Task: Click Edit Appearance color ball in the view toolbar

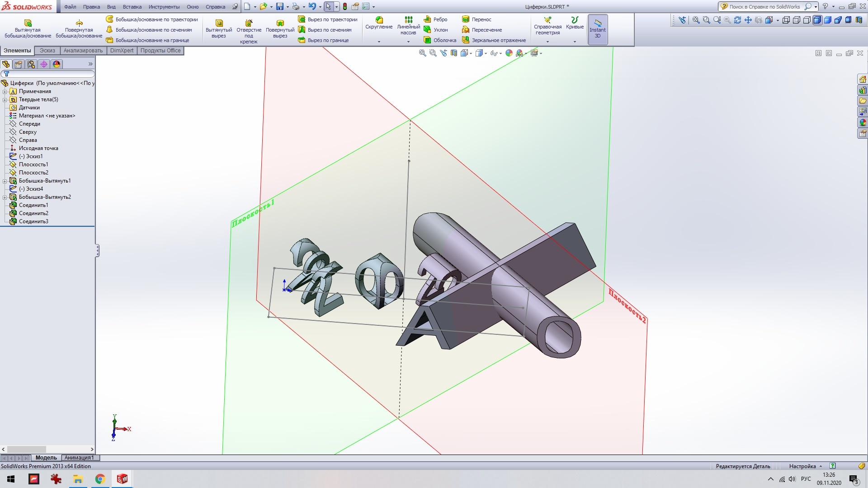Action: tap(509, 53)
